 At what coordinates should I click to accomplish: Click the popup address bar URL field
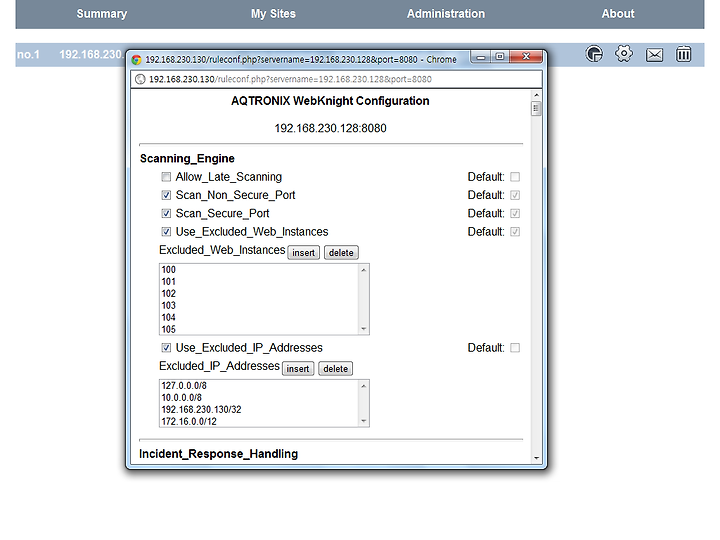[x=336, y=79]
